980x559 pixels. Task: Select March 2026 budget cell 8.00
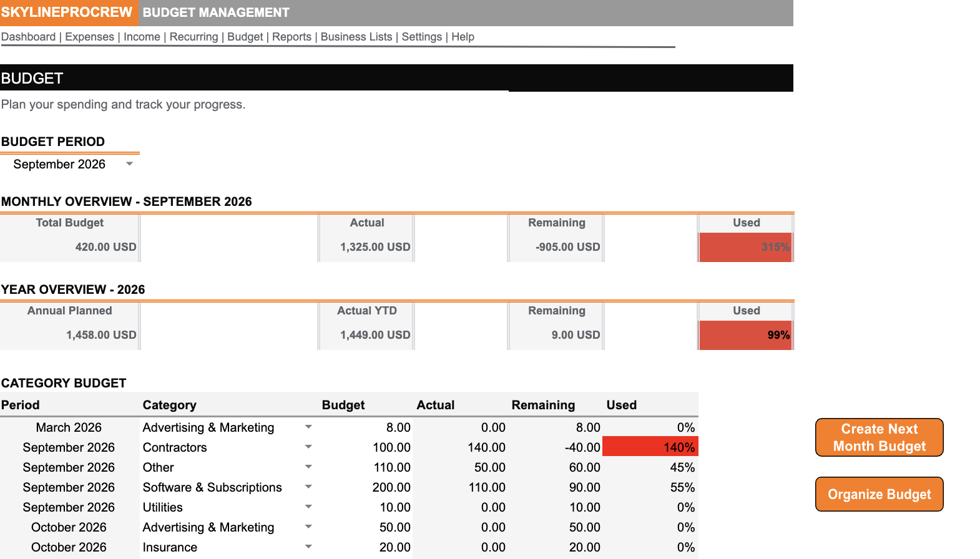point(366,427)
